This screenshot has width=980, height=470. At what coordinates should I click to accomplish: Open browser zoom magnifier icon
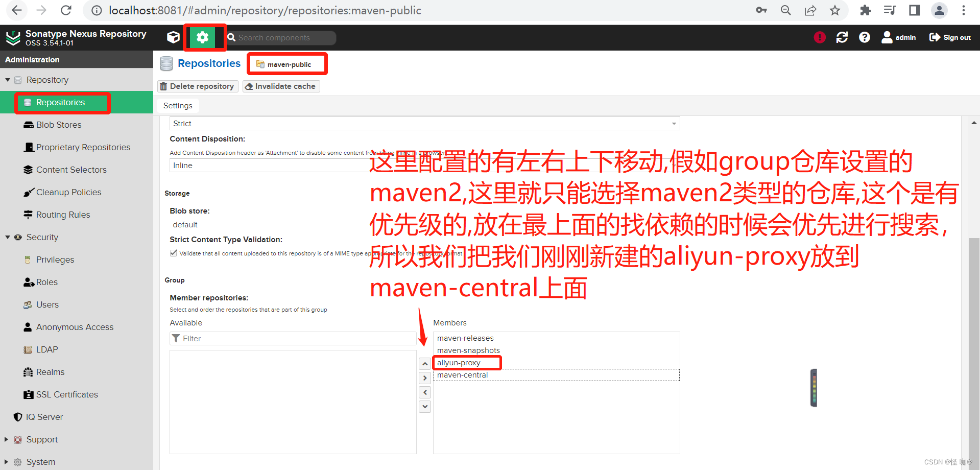point(786,10)
